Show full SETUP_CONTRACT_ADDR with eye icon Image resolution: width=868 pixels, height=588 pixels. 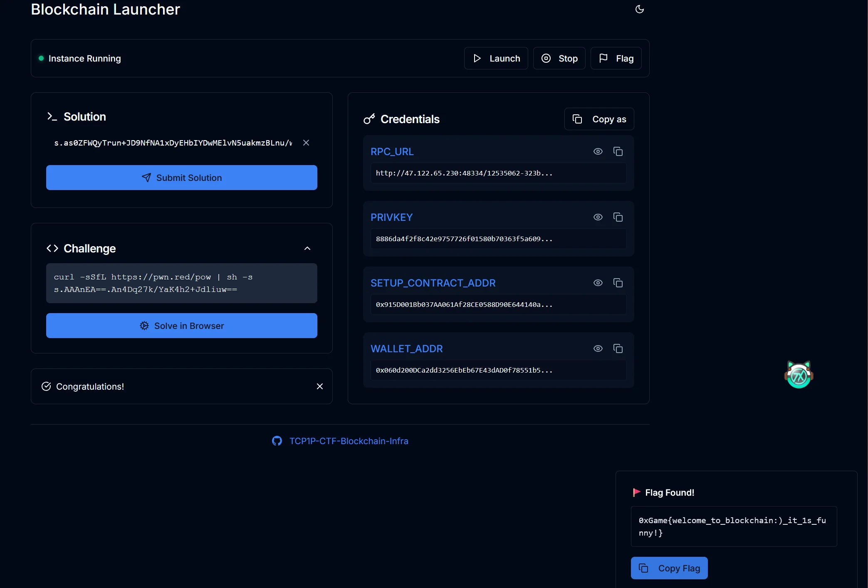pyautogui.click(x=598, y=283)
